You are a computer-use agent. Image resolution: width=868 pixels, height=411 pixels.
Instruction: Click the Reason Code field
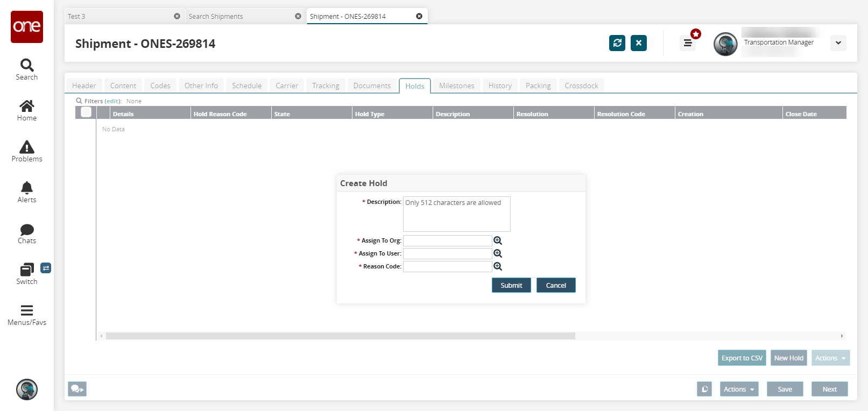coord(448,266)
